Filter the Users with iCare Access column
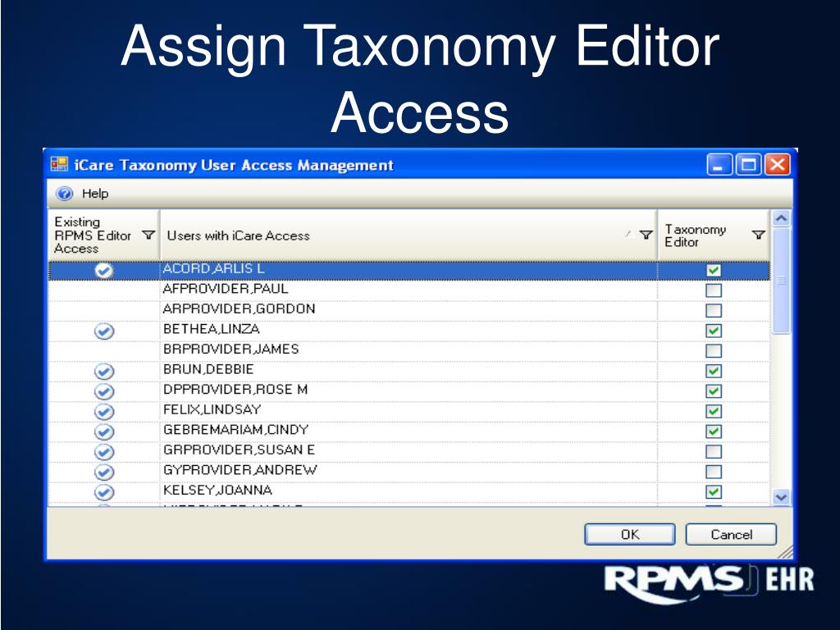840x630 pixels. click(646, 235)
